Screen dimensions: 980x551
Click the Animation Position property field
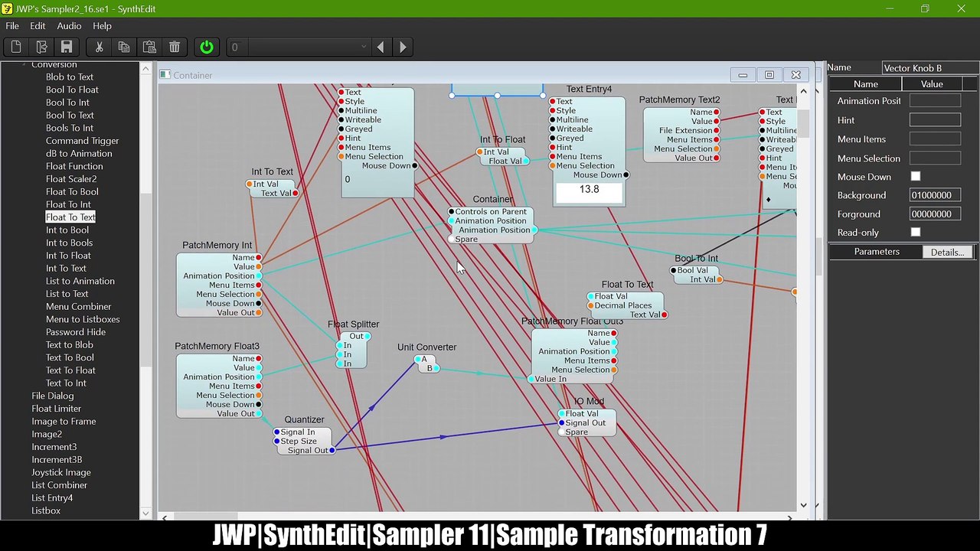935,101
